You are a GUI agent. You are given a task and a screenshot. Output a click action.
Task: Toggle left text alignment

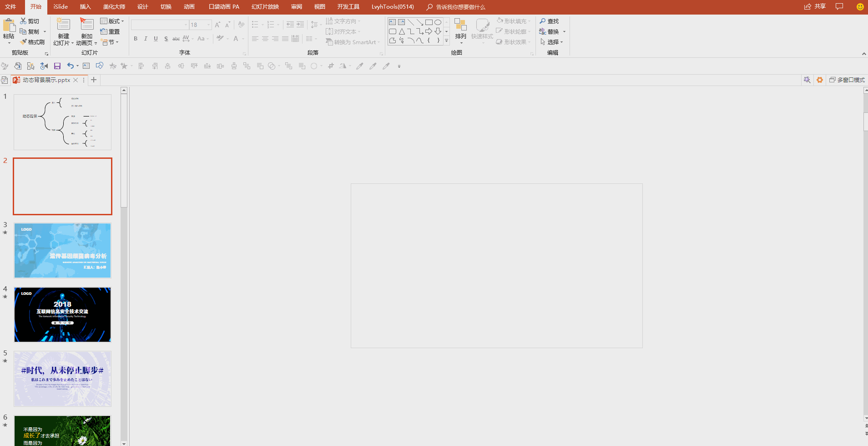click(255, 39)
